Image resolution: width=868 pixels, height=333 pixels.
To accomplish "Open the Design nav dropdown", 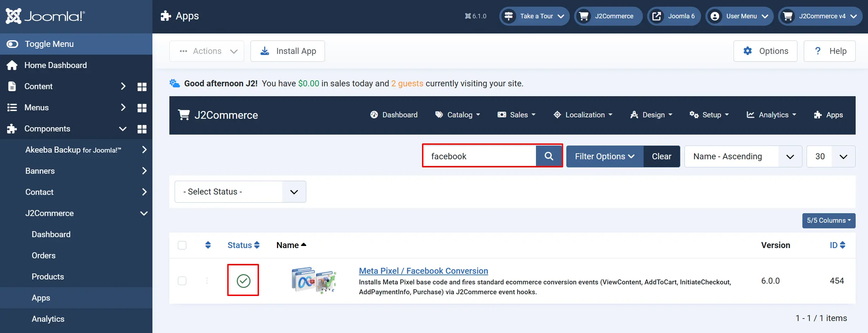I will (651, 115).
